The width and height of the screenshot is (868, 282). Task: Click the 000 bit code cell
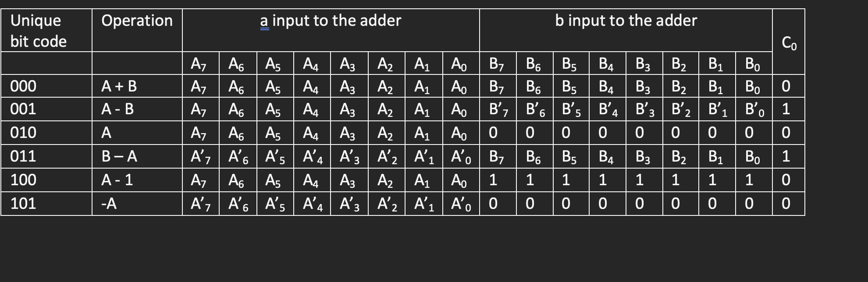46,86
